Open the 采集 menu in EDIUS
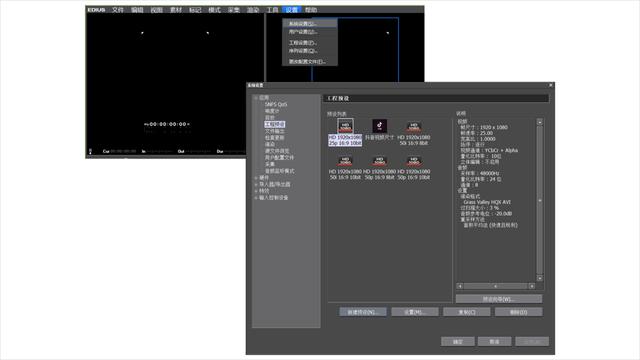This screenshot has height=360, width=640. coord(234,10)
